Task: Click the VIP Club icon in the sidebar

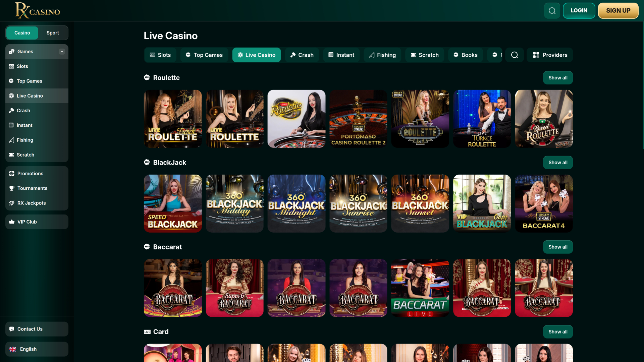Action: point(12,222)
